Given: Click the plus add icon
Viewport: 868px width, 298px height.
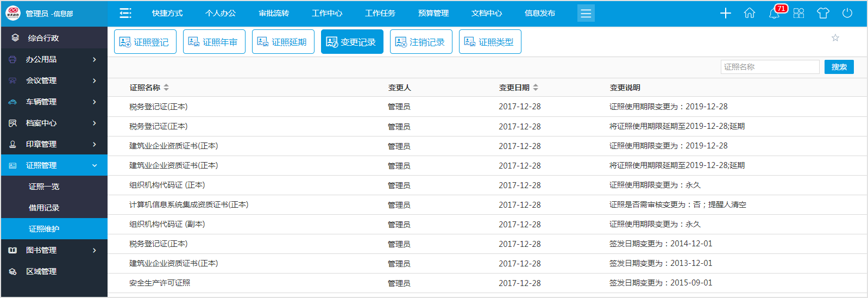Looking at the screenshot, I should pyautogui.click(x=726, y=13).
